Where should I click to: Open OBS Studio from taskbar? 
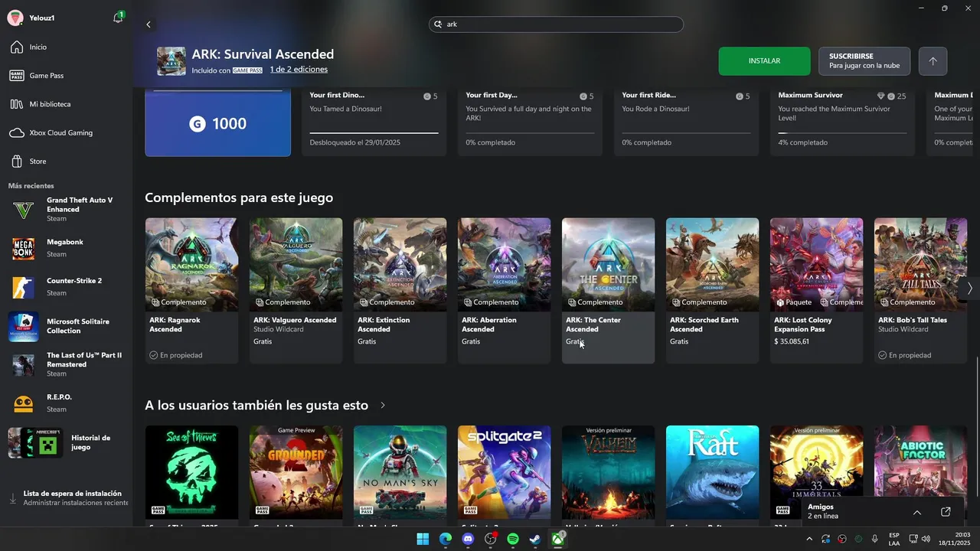[491, 539]
